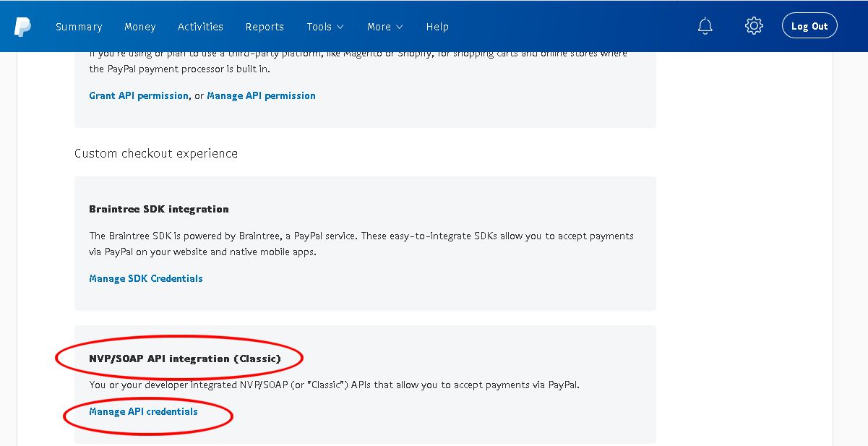
Task: Switch to the Activities page
Action: click(x=200, y=27)
